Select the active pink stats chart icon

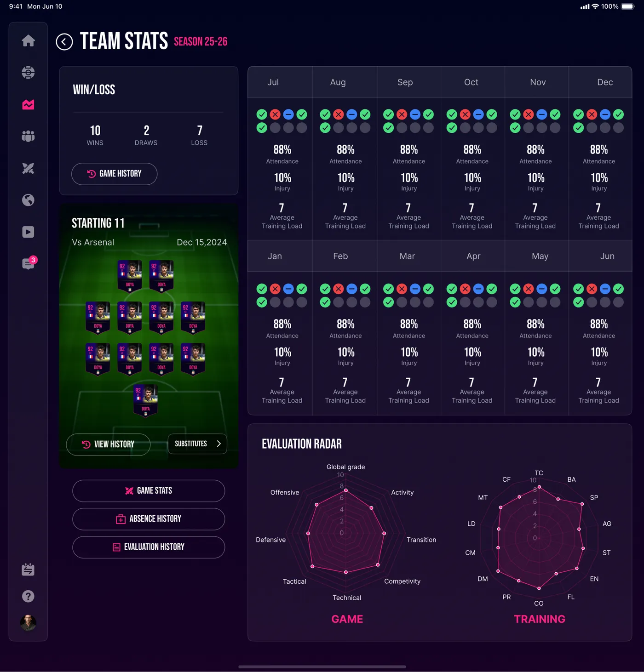[28, 104]
